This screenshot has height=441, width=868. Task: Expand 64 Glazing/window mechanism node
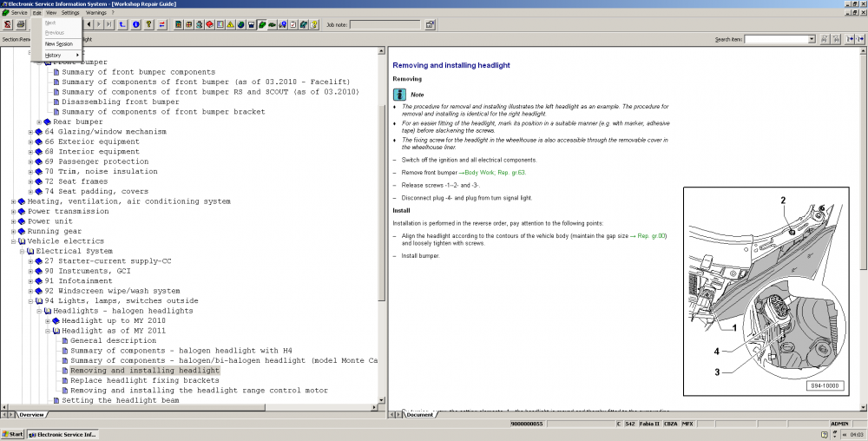click(30, 132)
